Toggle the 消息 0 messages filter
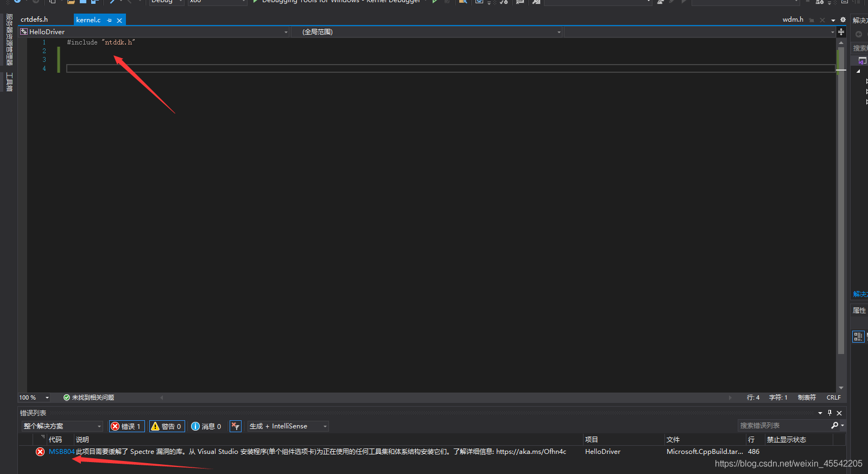This screenshot has width=868, height=474. pyautogui.click(x=206, y=426)
